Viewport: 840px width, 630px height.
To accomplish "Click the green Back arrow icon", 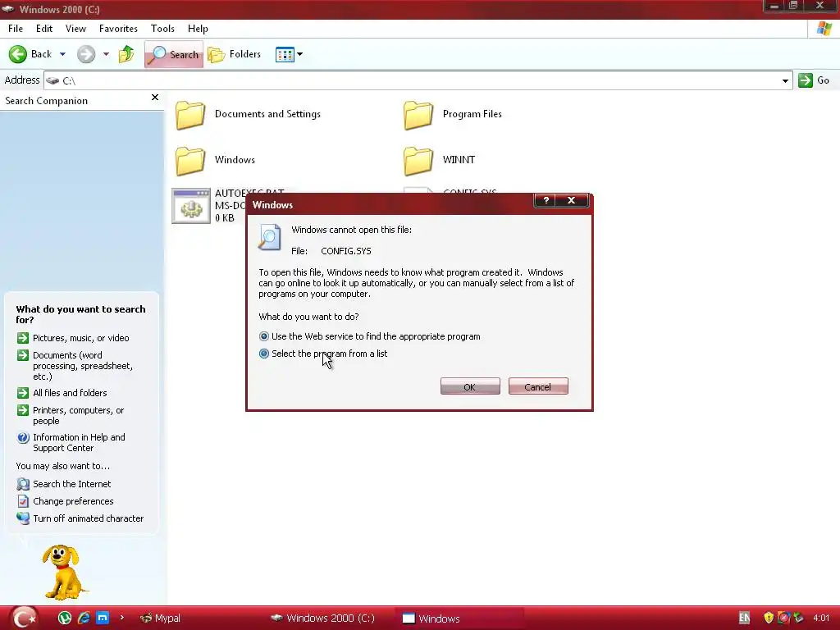I will tap(18, 54).
